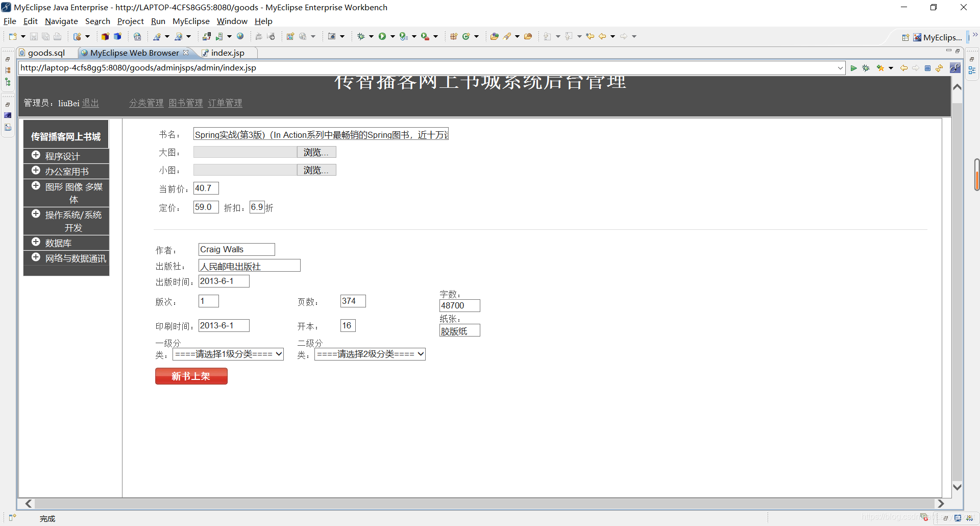
Task: Click the browser Refresh icon
Action: [x=940, y=68]
